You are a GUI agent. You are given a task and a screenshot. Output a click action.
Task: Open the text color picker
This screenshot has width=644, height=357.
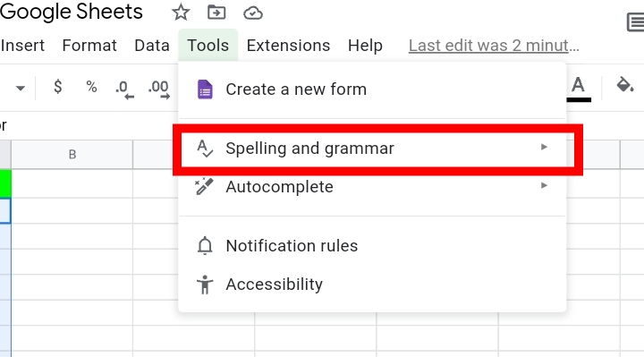(579, 89)
